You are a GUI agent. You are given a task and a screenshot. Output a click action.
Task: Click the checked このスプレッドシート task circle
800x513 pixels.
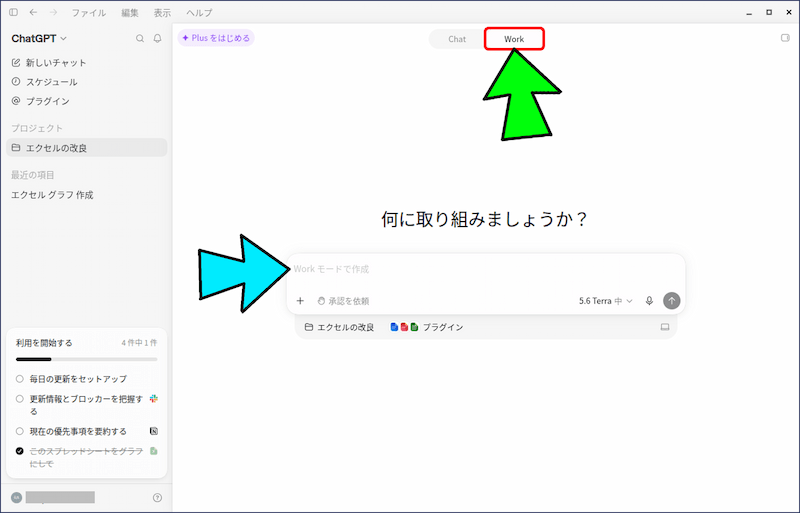19,451
